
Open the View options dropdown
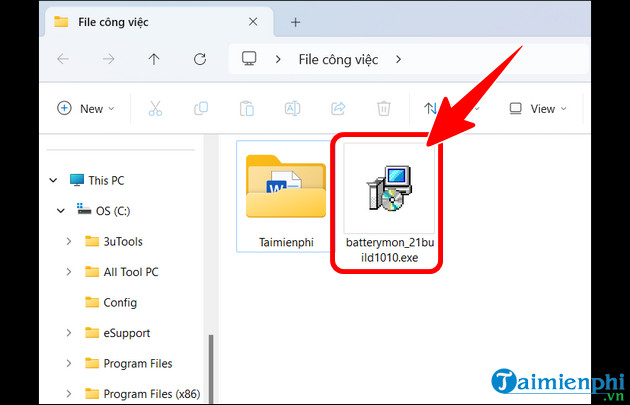coord(538,108)
